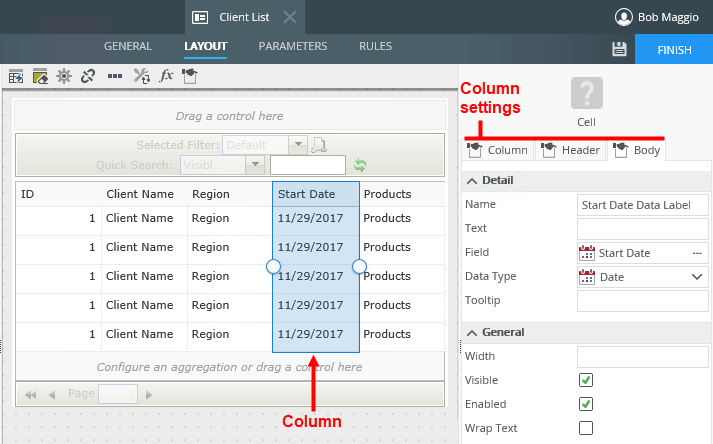Click the green refresh icon beside Quick Search
The width and height of the screenshot is (713, 444).
pos(360,165)
